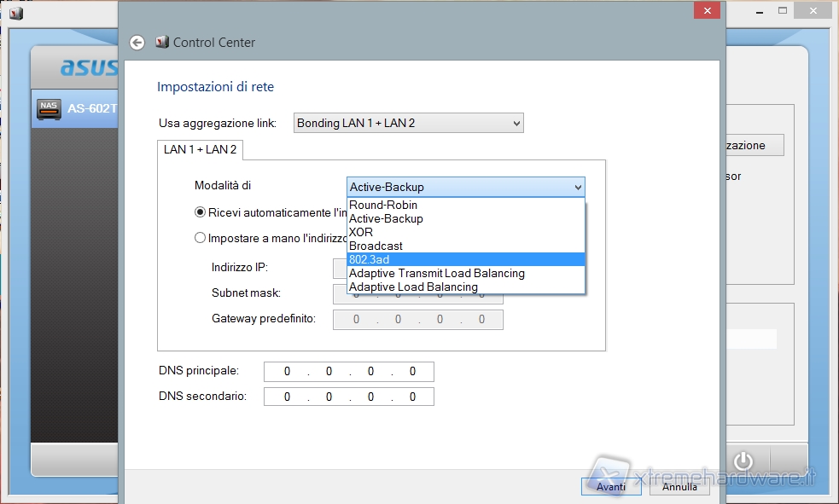
Task: Switch to LAN 1 + LAN 2 tab
Action: (x=201, y=150)
